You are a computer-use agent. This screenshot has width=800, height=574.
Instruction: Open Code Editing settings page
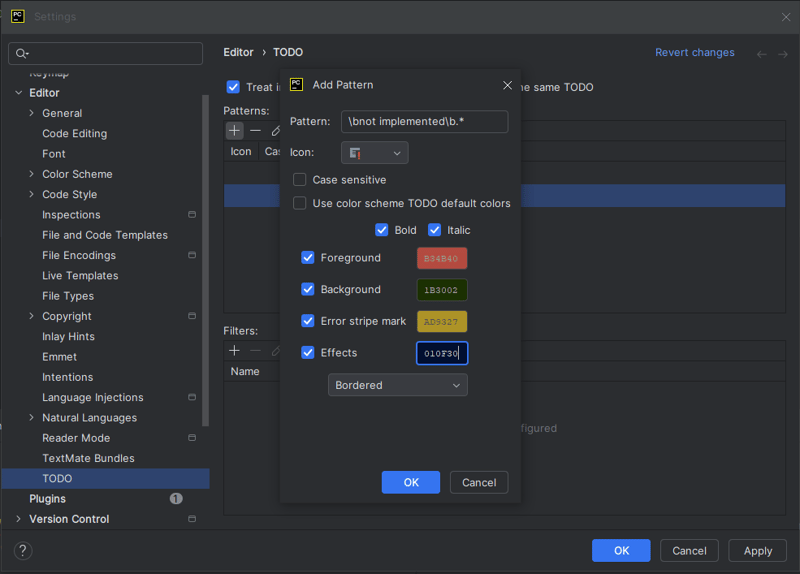click(x=74, y=134)
